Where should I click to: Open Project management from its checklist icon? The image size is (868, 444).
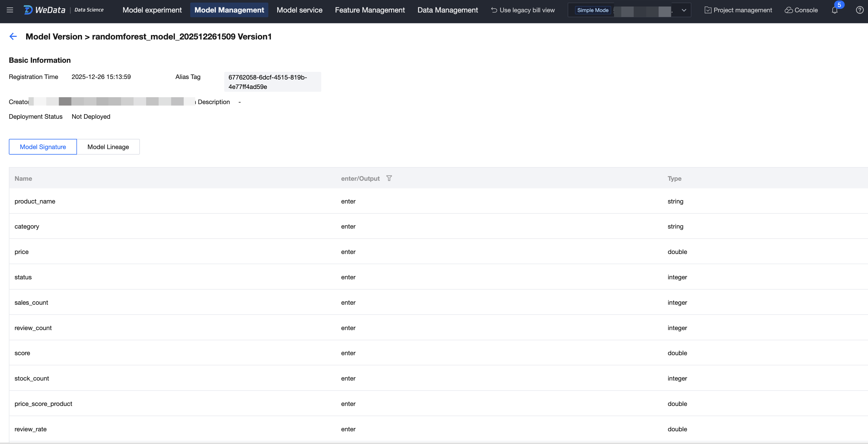click(x=708, y=10)
